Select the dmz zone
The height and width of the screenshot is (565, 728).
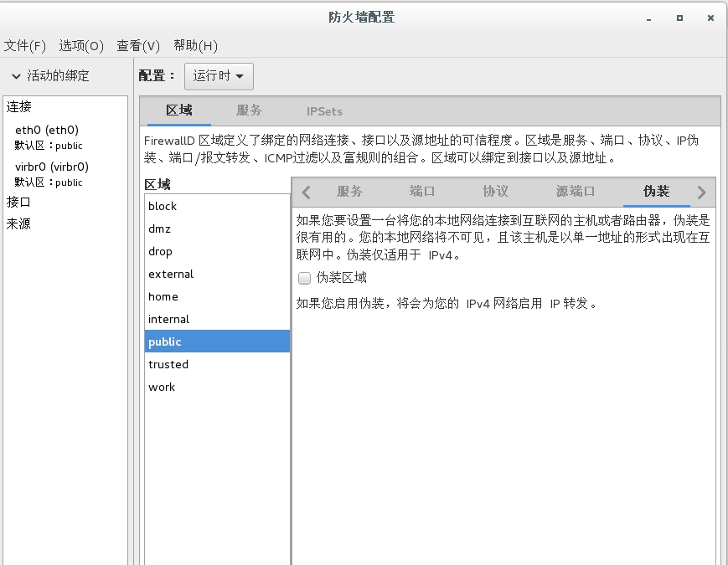(217, 229)
